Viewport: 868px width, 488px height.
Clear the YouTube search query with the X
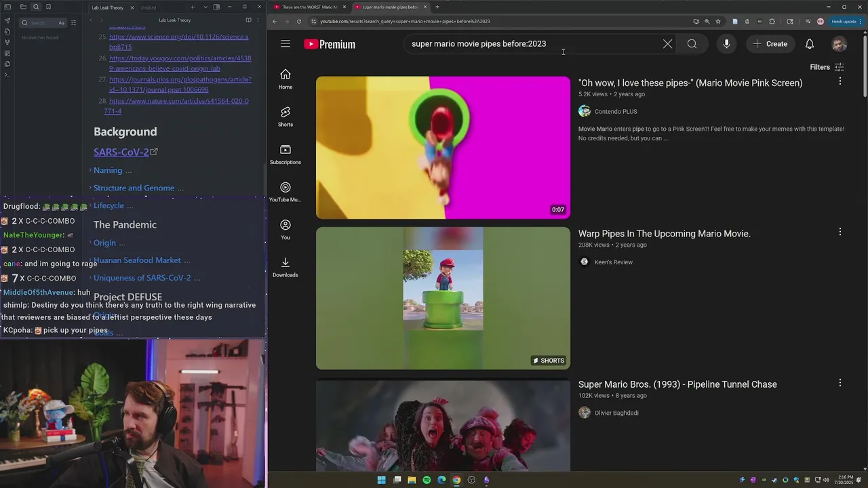[667, 44]
